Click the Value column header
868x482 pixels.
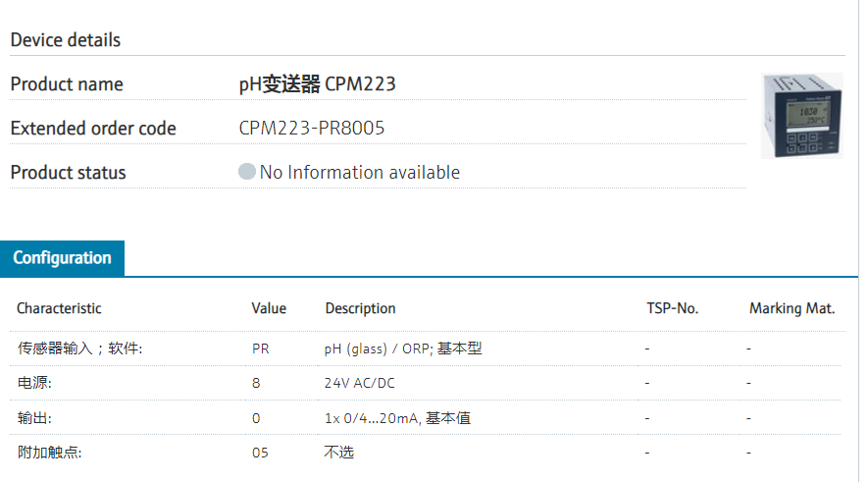point(269,308)
